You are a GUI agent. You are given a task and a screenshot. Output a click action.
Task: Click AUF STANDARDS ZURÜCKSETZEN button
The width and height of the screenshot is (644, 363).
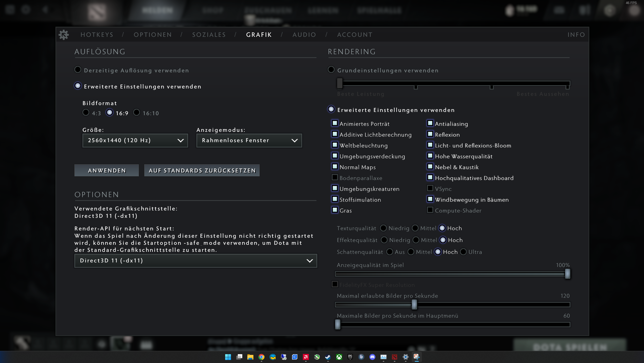202,171
